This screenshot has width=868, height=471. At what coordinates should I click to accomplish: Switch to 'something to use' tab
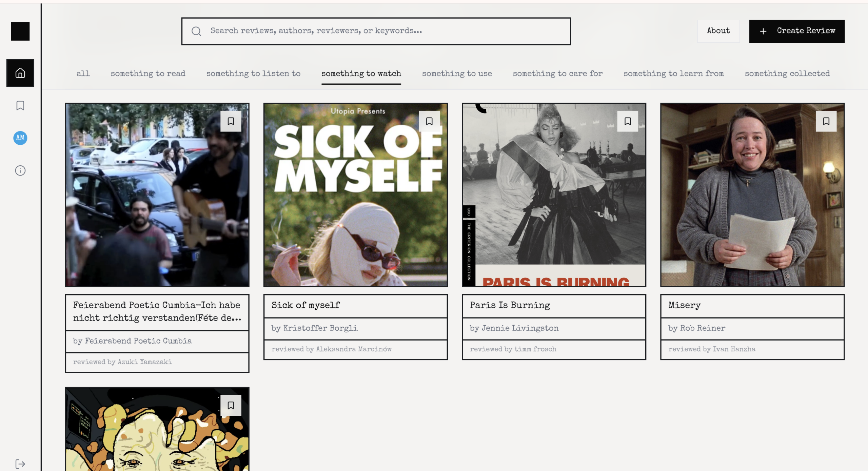[x=457, y=74]
